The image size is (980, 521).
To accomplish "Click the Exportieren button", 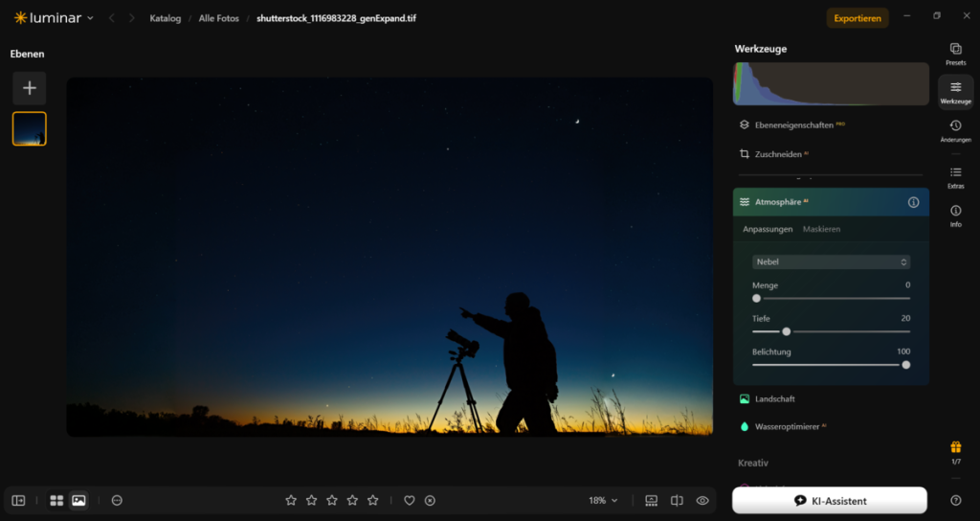I will coord(857,18).
